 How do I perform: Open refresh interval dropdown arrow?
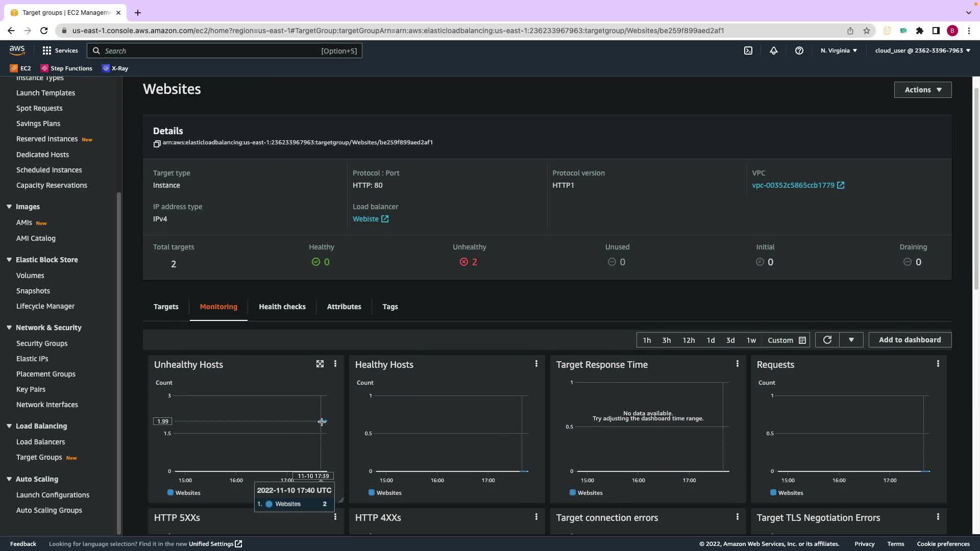click(x=851, y=340)
